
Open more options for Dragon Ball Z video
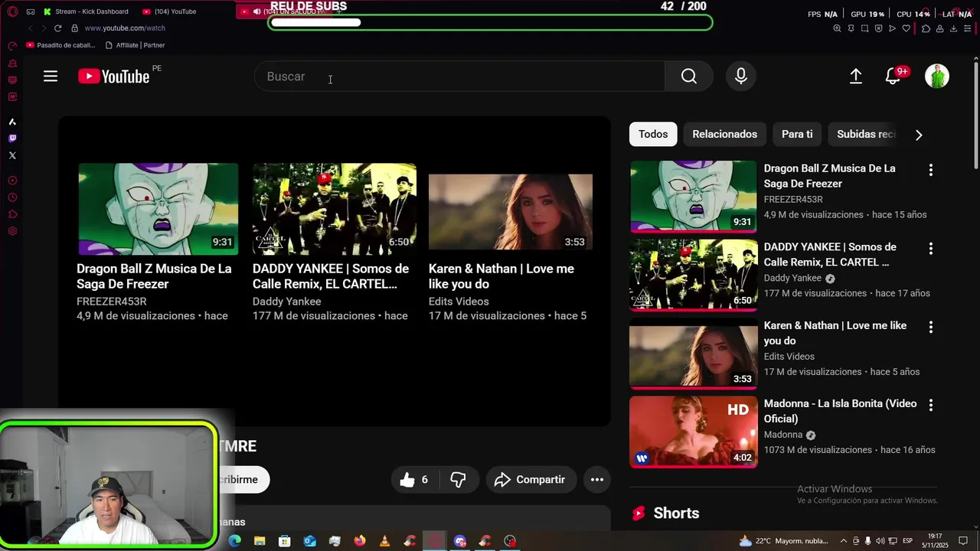[931, 170]
